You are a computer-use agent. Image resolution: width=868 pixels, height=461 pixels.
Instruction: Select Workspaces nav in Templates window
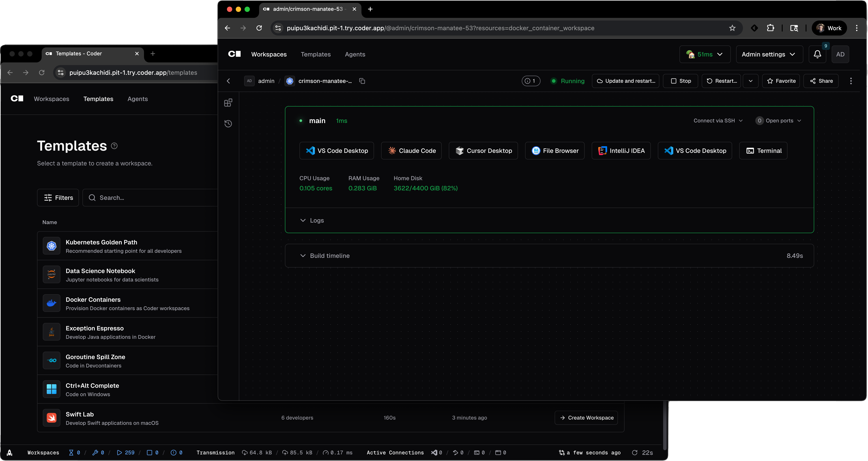click(x=52, y=99)
